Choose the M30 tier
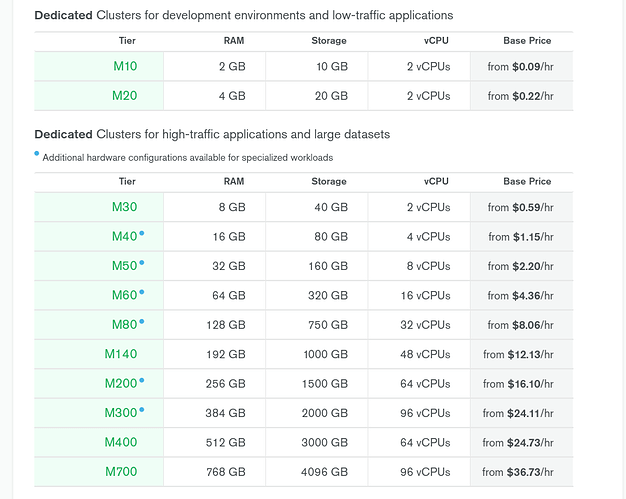 125,208
